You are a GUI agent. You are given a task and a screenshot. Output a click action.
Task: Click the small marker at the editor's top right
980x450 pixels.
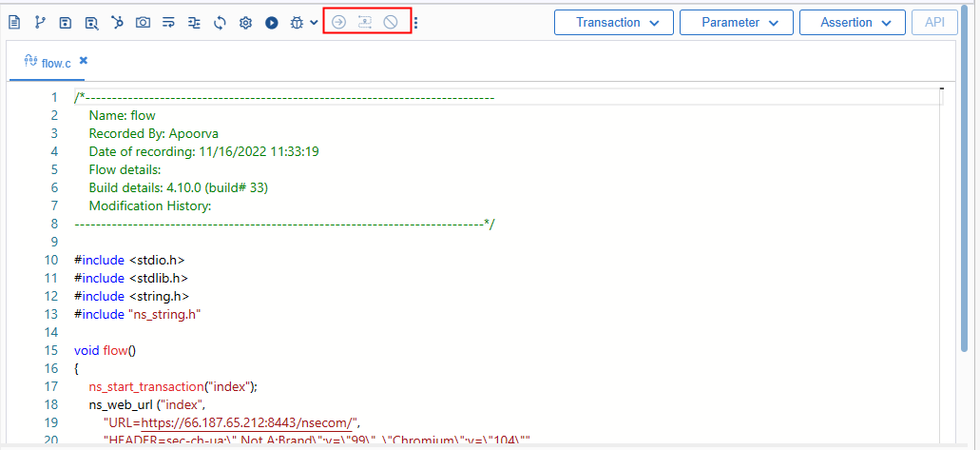pyautogui.click(x=942, y=89)
